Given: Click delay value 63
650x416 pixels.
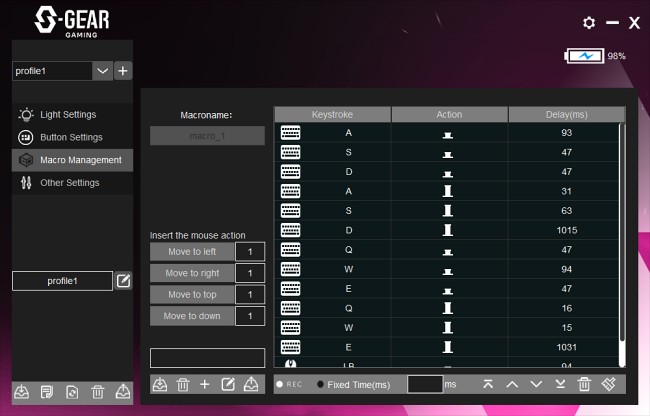Looking at the screenshot, I should (x=566, y=210).
